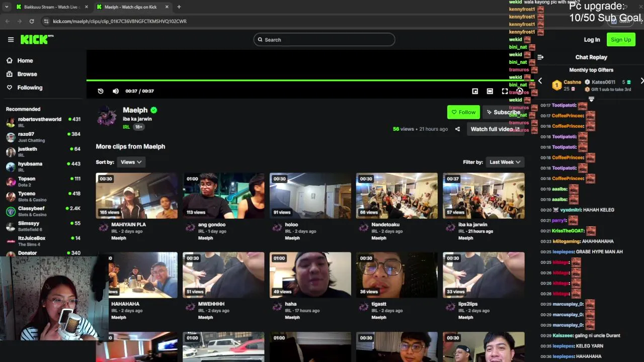
Task: Reload the page with the refresh icon
Action: [x=32, y=21]
